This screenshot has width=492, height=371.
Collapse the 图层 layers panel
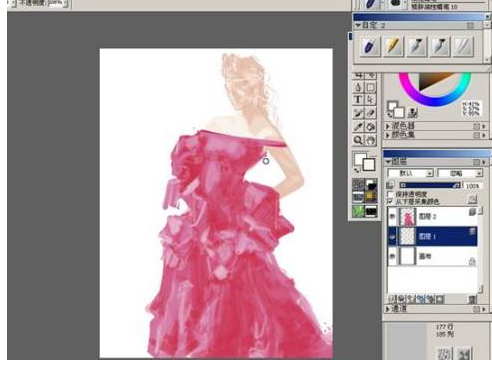388,162
